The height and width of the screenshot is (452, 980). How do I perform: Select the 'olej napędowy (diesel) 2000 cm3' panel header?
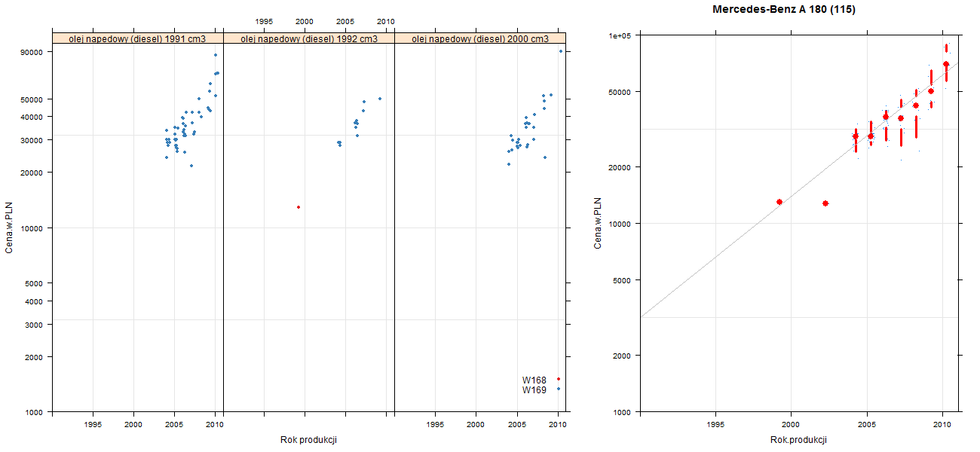(480, 38)
